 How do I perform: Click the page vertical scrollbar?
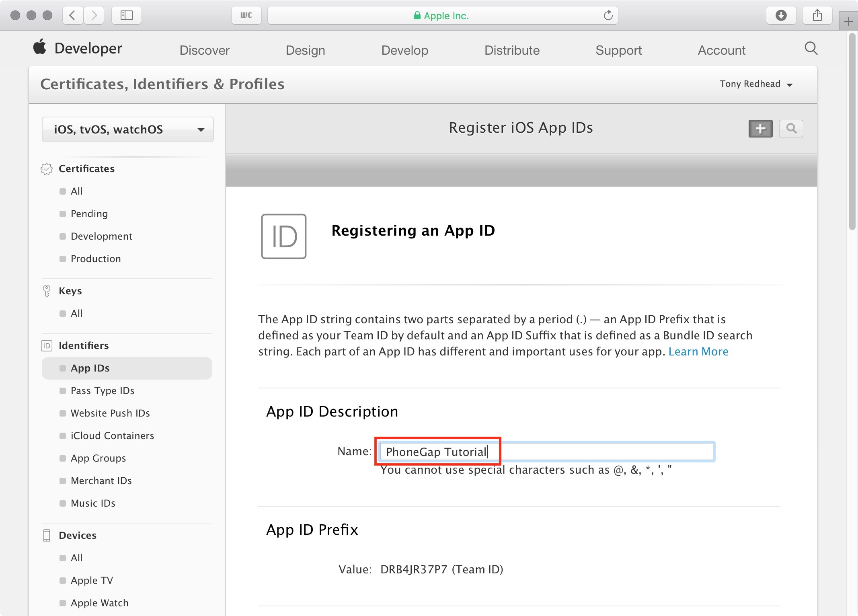[x=852, y=132]
